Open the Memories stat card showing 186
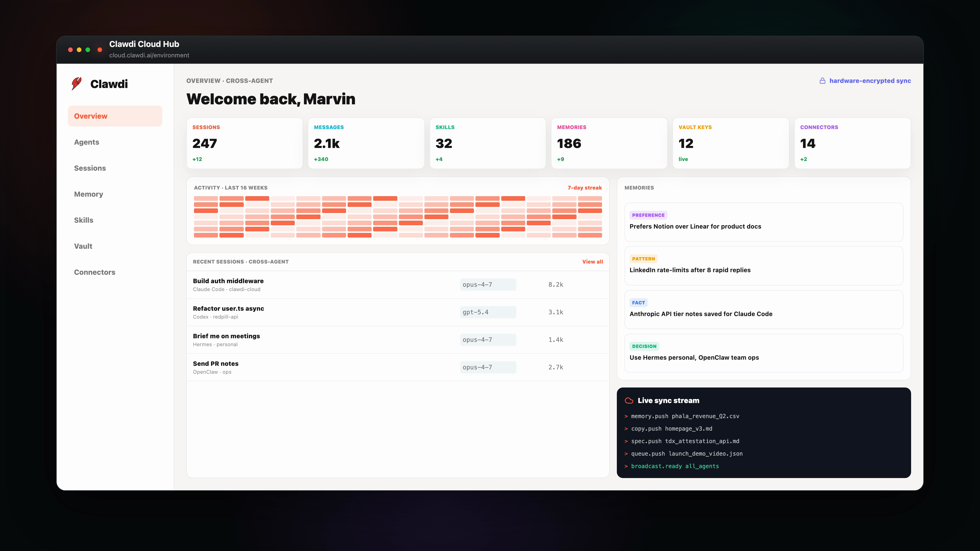 coord(609,143)
